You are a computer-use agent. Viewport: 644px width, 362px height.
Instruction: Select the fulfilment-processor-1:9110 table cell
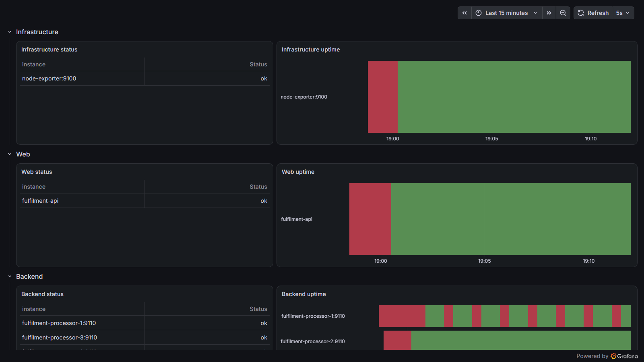pyautogui.click(x=82, y=323)
